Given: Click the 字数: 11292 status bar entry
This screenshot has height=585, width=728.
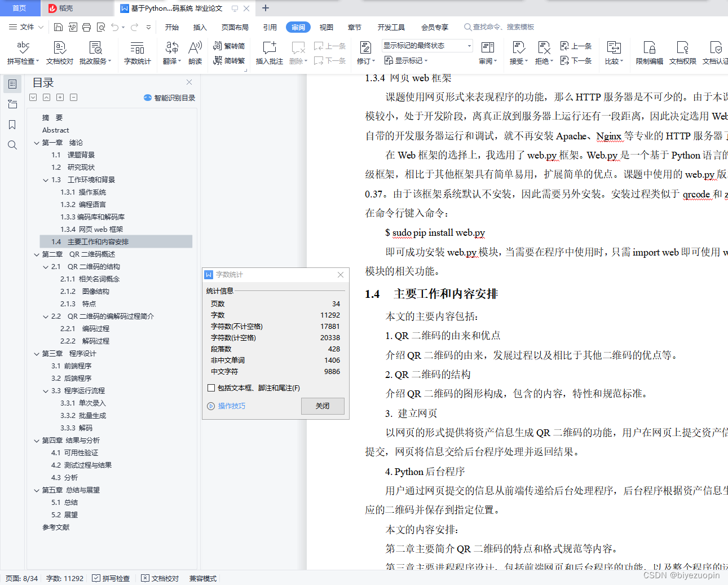Looking at the screenshot, I should [x=65, y=578].
